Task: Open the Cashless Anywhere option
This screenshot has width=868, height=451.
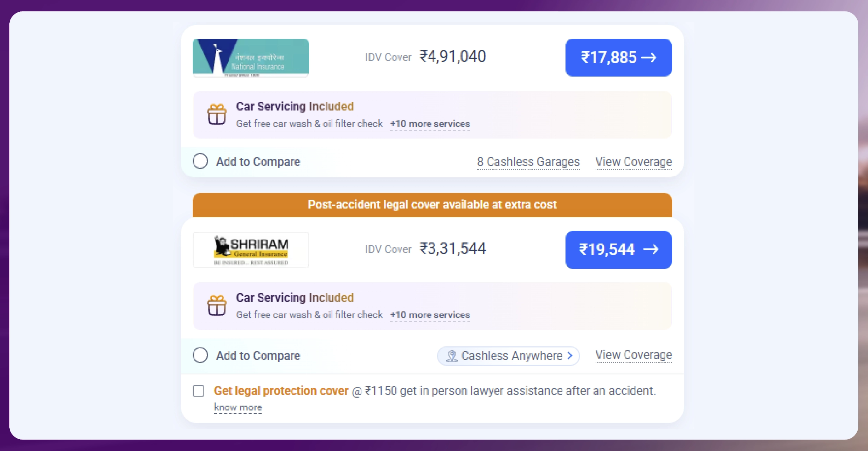Action: pyautogui.click(x=508, y=355)
